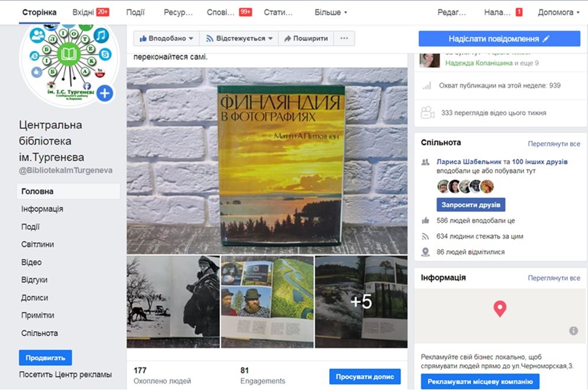The image size is (588, 390).
Task: Select Дописи in the sidebar
Action: pos(34,298)
